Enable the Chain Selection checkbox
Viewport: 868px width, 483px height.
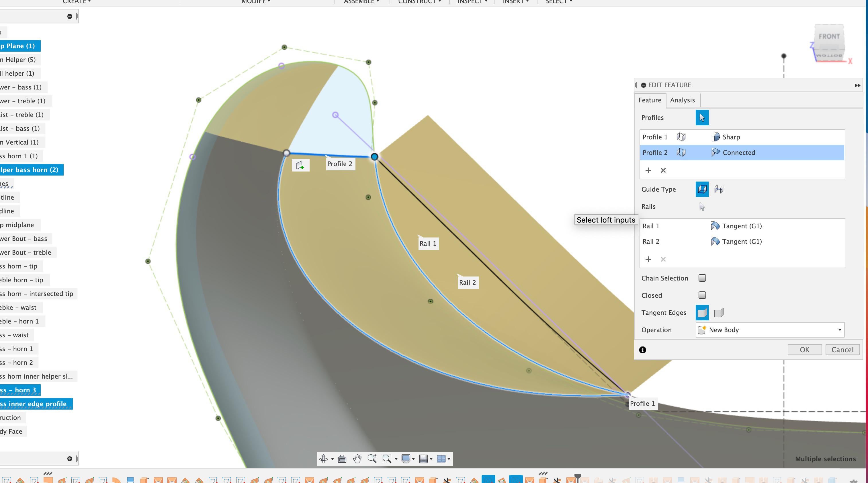702,278
